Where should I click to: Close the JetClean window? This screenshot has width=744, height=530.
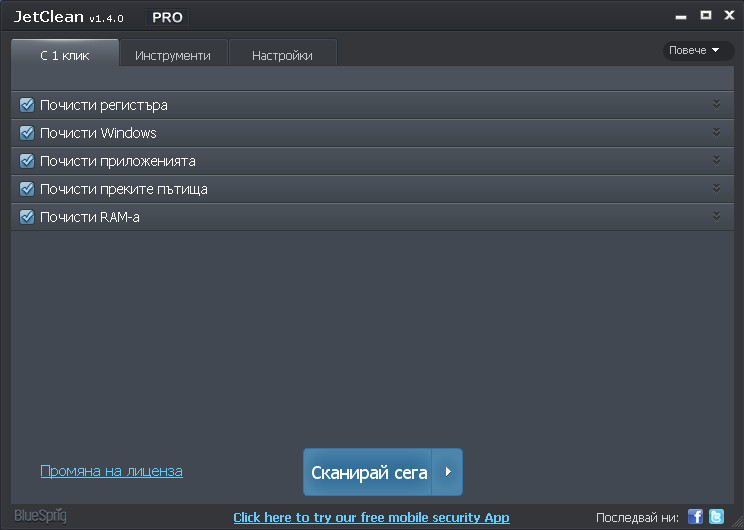coord(729,15)
